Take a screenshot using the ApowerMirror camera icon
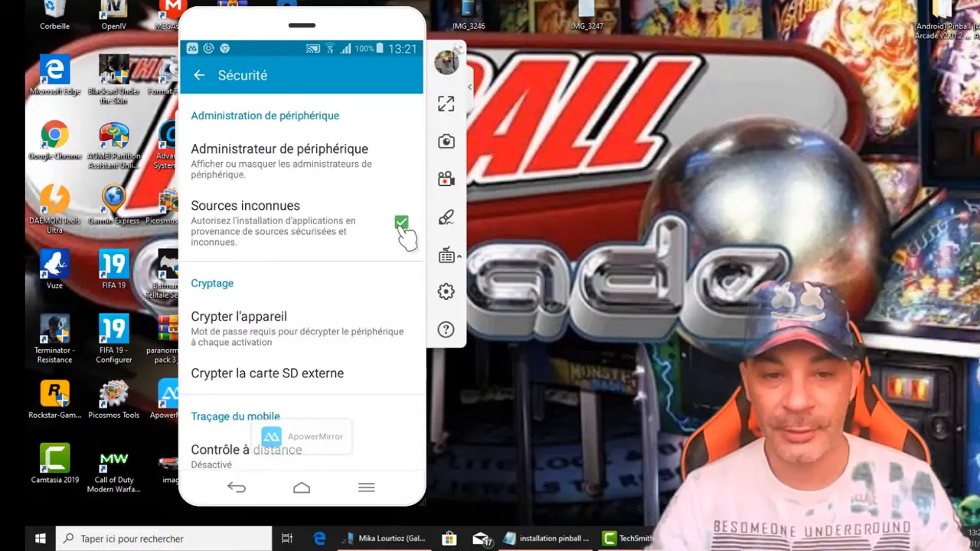Image resolution: width=980 pixels, height=551 pixels. (x=446, y=141)
